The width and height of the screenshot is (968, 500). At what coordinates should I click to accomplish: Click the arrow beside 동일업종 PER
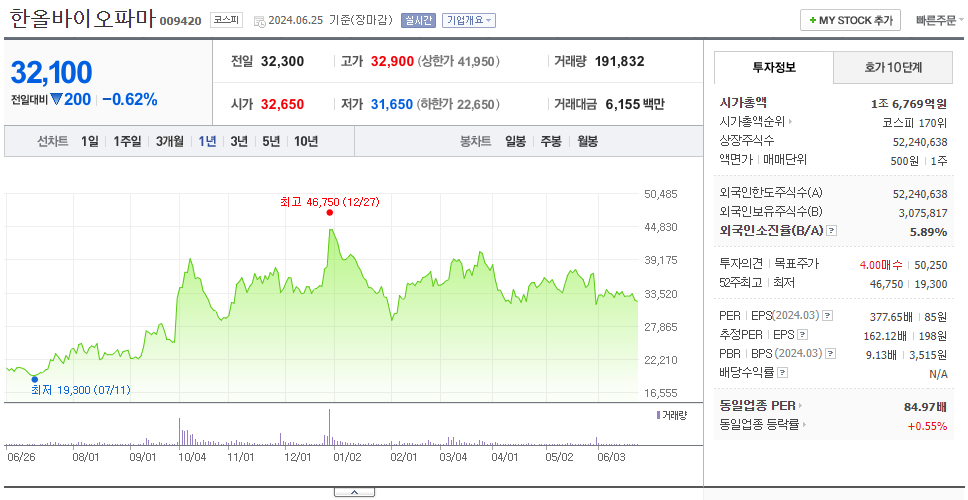(801, 406)
